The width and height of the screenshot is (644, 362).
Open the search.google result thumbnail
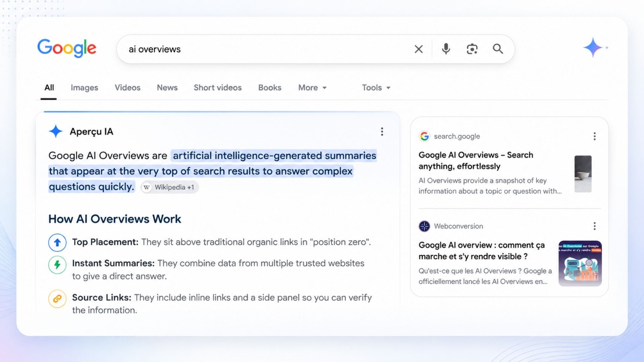pos(583,174)
